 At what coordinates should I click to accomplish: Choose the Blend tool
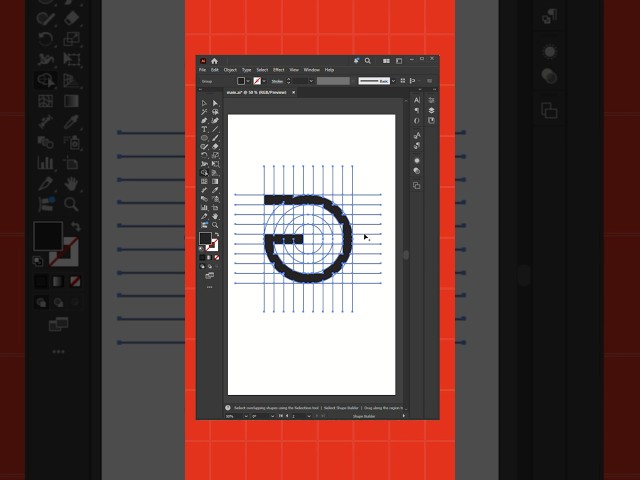point(204,199)
